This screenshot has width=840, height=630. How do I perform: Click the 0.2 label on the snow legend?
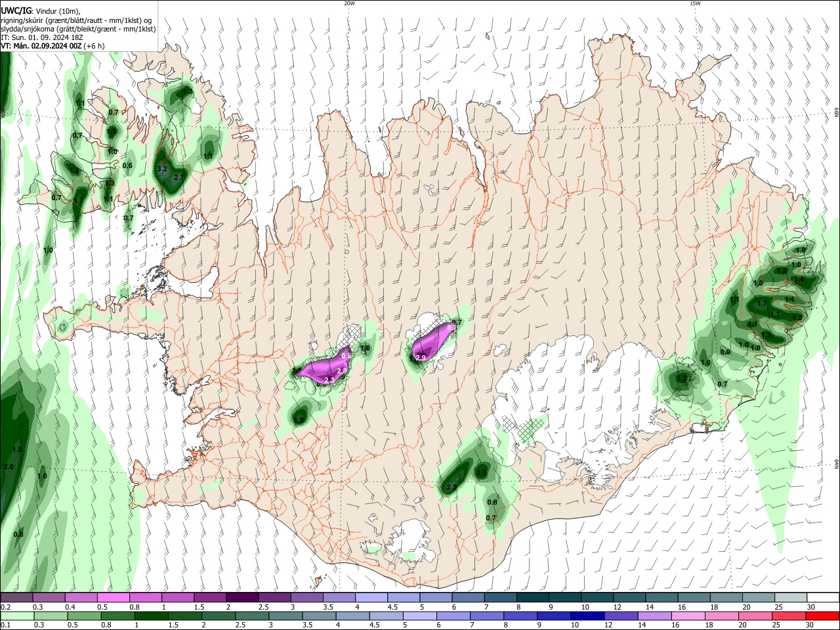(x=5, y=607)
